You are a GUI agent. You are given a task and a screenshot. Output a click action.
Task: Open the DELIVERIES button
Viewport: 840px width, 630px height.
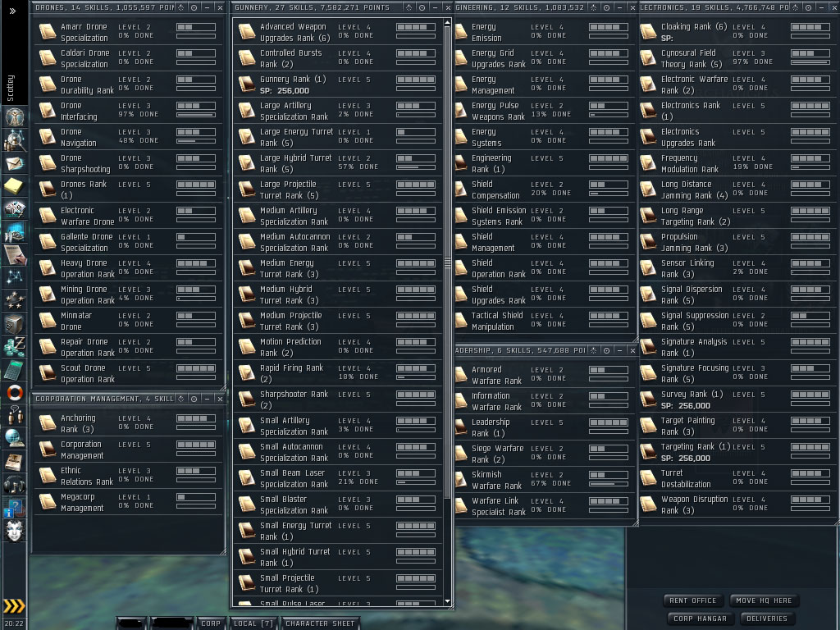tap(767, 619)
